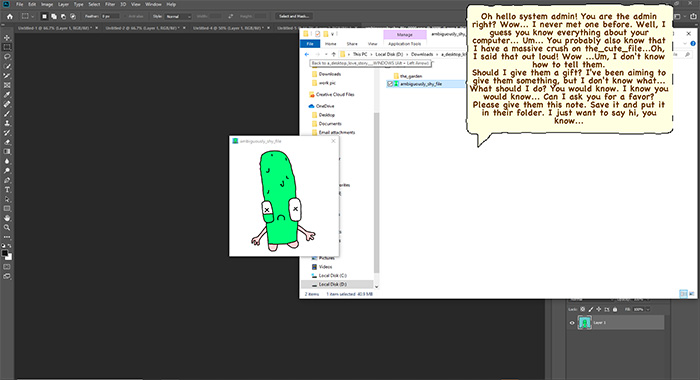The width and height of the screenshot is (700, 380).
Task: Select the Rectangular Marquee tool
Action: tap(7, 47)
